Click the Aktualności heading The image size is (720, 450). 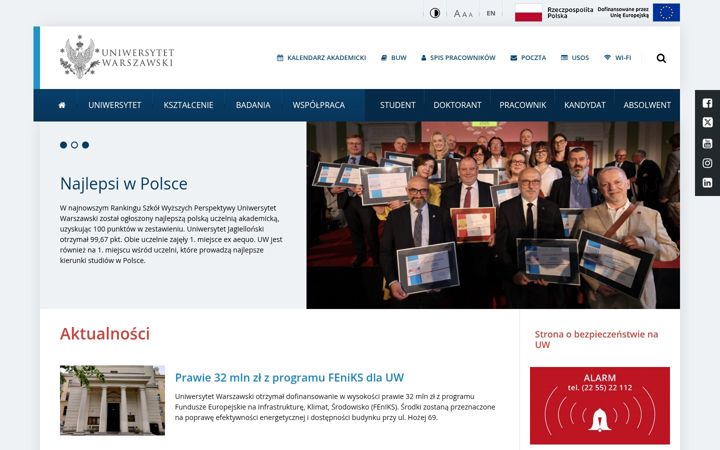105,334
